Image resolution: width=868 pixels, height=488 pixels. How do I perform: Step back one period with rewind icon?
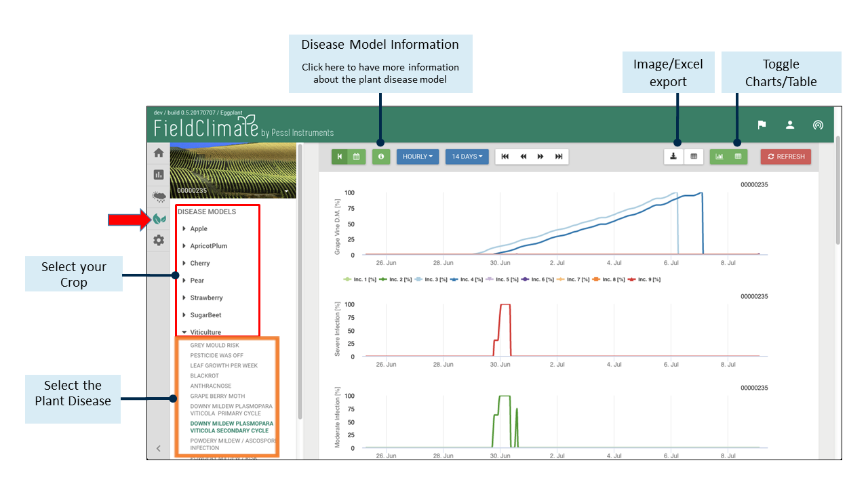tap(523, 157)
